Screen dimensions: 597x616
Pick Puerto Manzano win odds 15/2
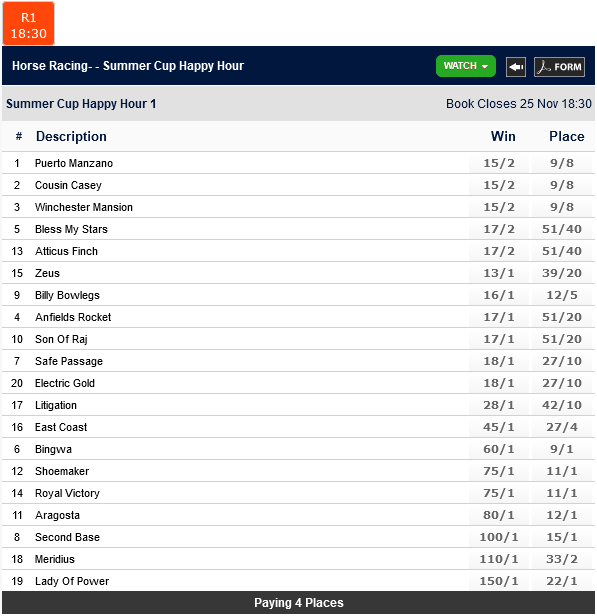499,163
